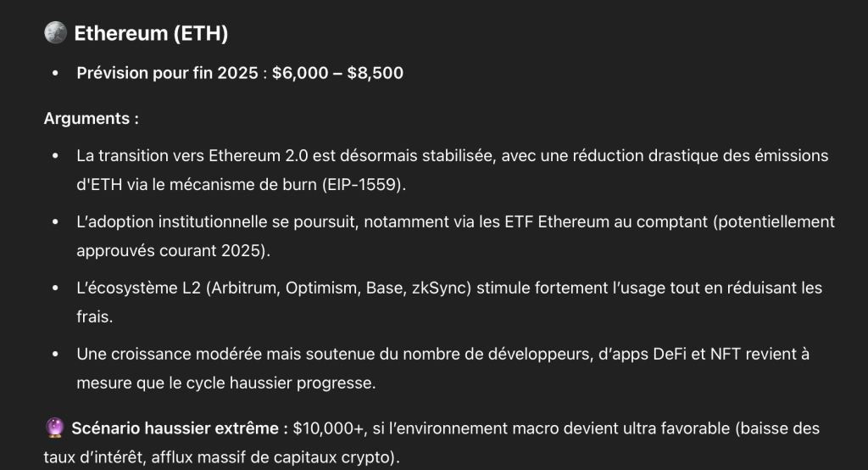This screenshot has height=470, width=868.
Task: Click the Prévision pour fin 2025 label
Action: [x=167, y=73]
